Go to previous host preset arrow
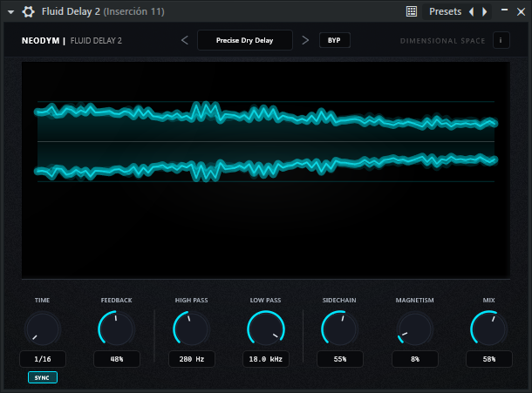 tap(472, 12)
